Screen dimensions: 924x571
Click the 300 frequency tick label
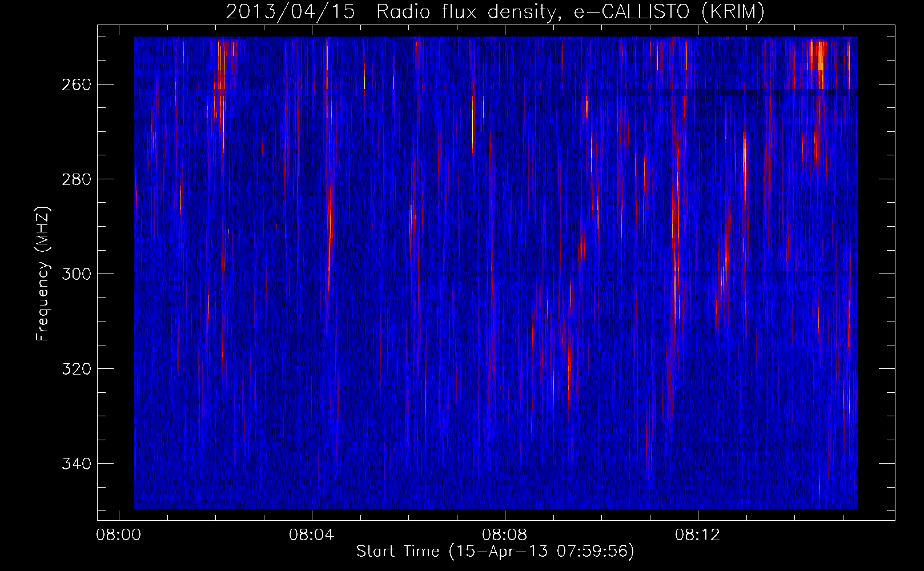pos(75,274)
